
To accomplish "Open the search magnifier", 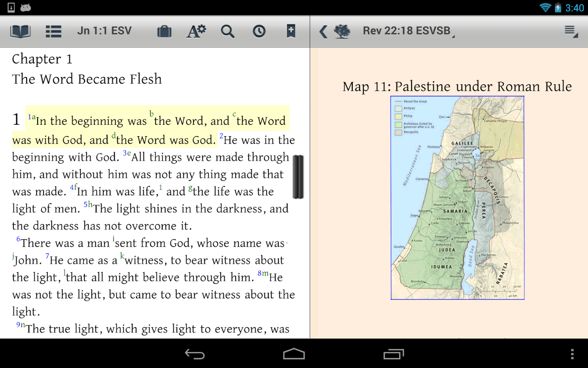I will tap(227, 31).
